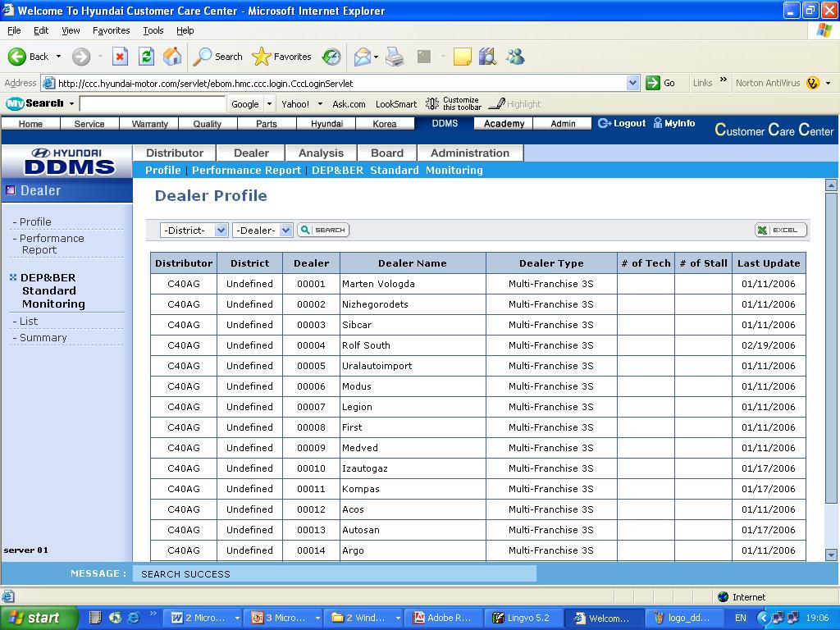The width and height of the screenshot is (840, 630).
Task: Print the page with printer icon
Action: (x=395, y=57)
